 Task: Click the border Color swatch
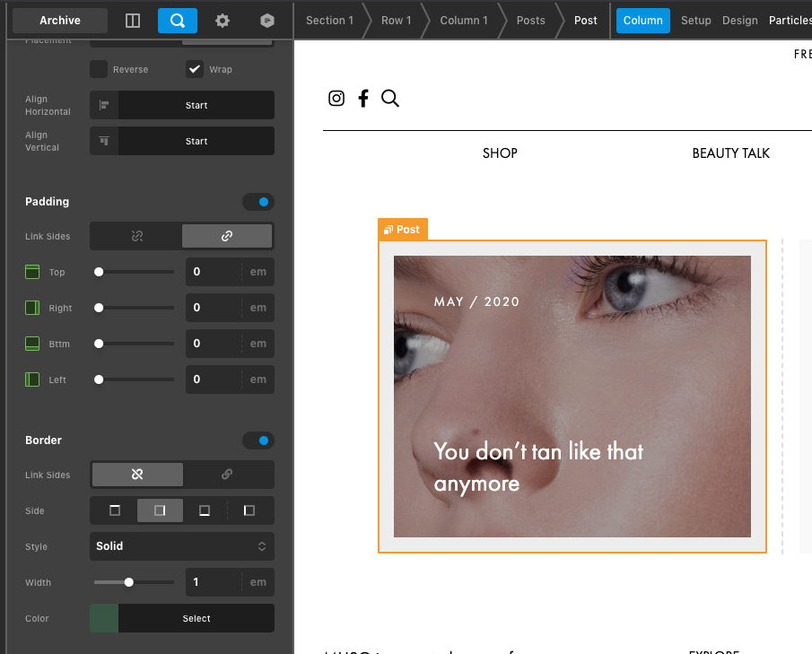(x=104, y=618)
